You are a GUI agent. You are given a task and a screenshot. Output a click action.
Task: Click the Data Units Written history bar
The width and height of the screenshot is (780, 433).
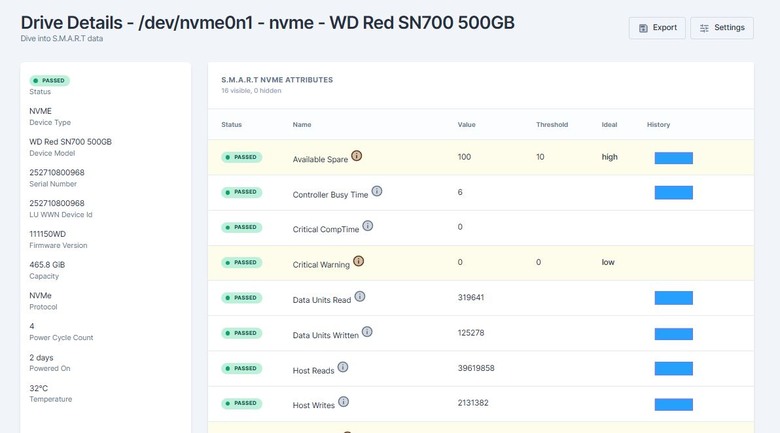pos(674,334)
